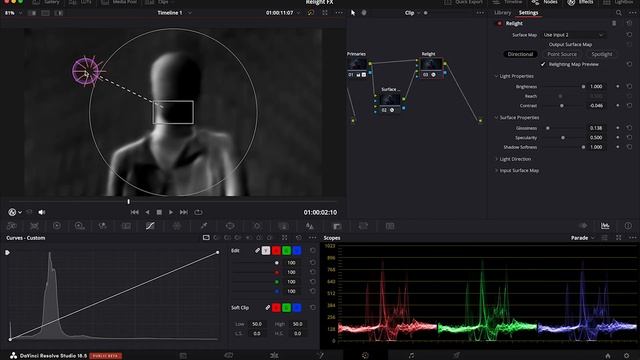
Task: Expand the curves palette view
Action: pyautogui.click(x=284, y=238)
